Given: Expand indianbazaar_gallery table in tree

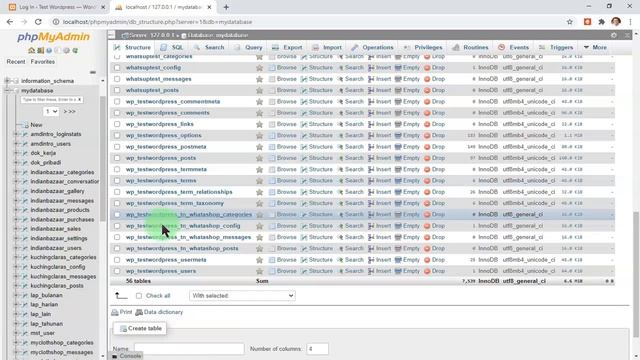Looking at the screenshot, I should (x=16, y=191).
